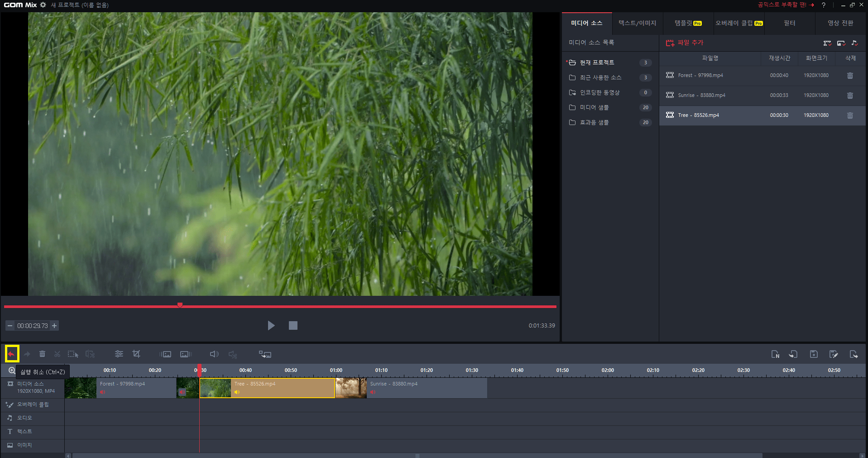Click the cut selected region icon

90,354
